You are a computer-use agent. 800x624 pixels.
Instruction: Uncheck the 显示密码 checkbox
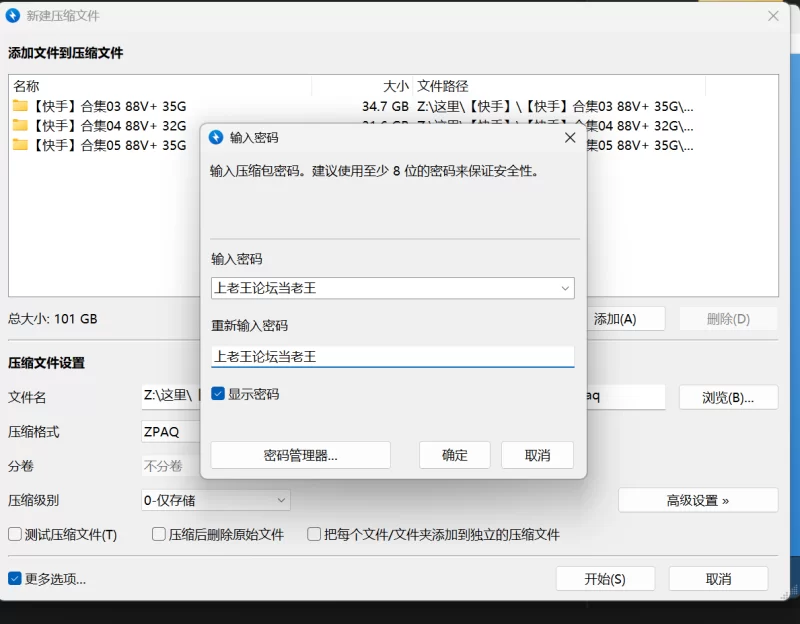point(218,394)
